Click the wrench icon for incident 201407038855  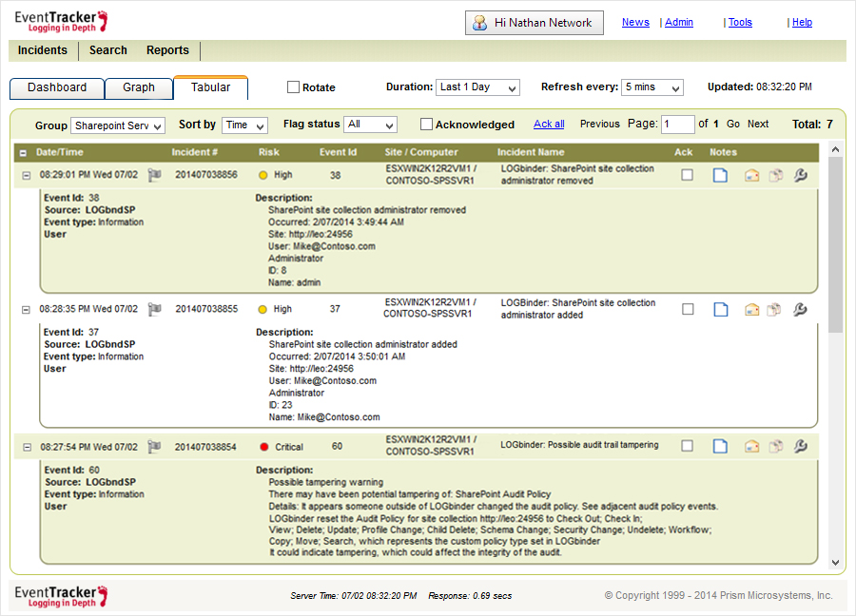click(x=800, y=309)
